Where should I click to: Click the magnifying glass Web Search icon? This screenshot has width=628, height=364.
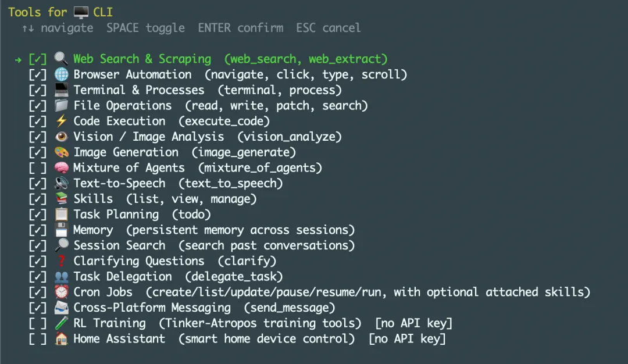pos(61,59)
